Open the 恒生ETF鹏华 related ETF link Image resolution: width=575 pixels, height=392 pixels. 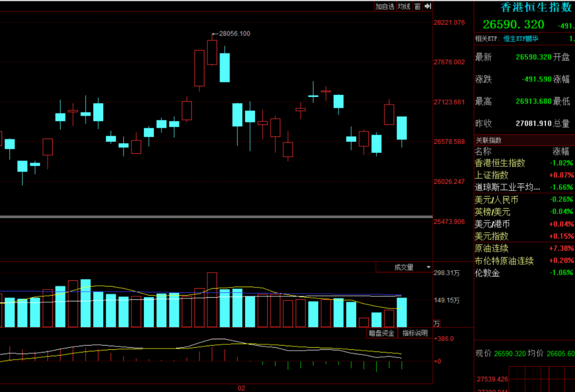pos(521,38)
